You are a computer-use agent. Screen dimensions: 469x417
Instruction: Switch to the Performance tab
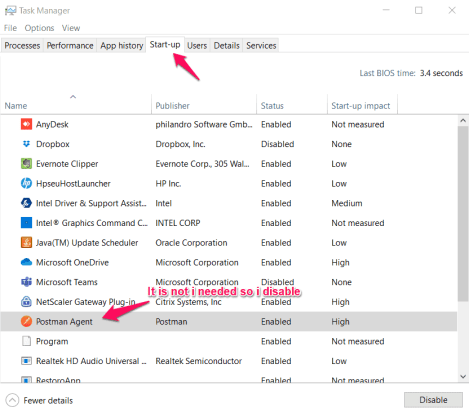[x=70, y=46]
